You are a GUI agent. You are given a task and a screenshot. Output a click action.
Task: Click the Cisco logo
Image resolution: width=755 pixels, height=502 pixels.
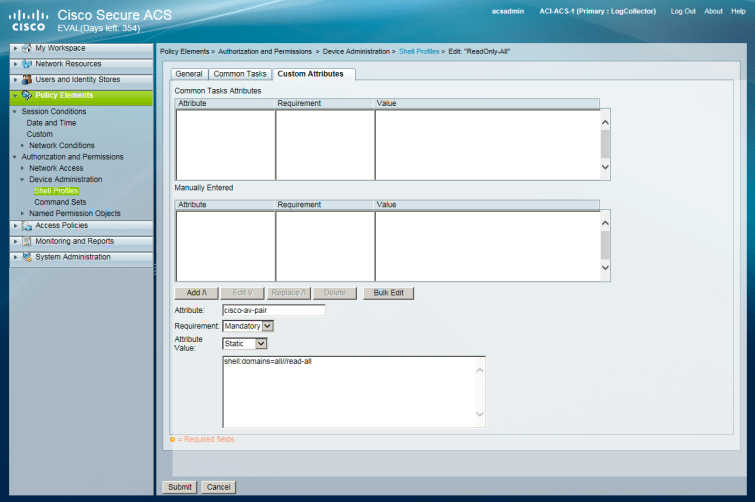click(27, 18)
